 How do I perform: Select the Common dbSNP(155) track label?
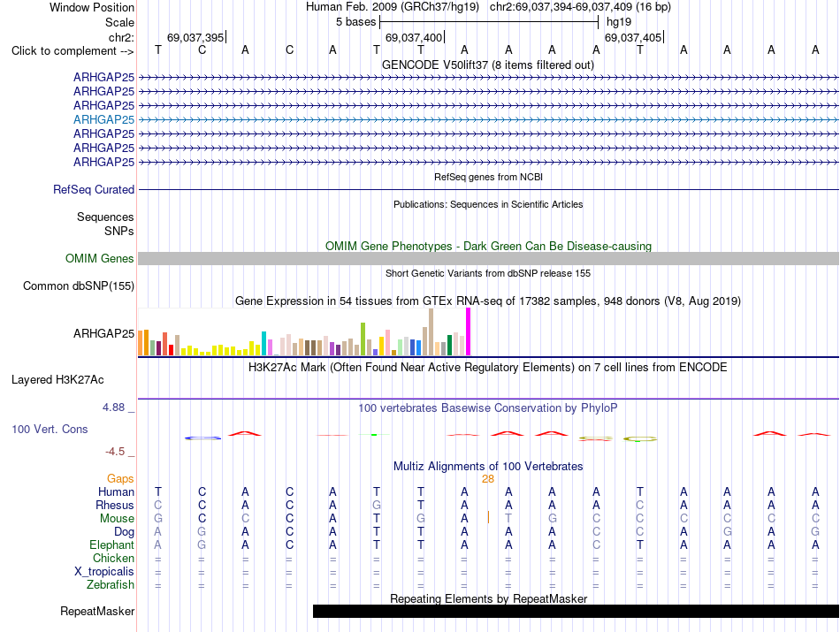pos(78,286)
